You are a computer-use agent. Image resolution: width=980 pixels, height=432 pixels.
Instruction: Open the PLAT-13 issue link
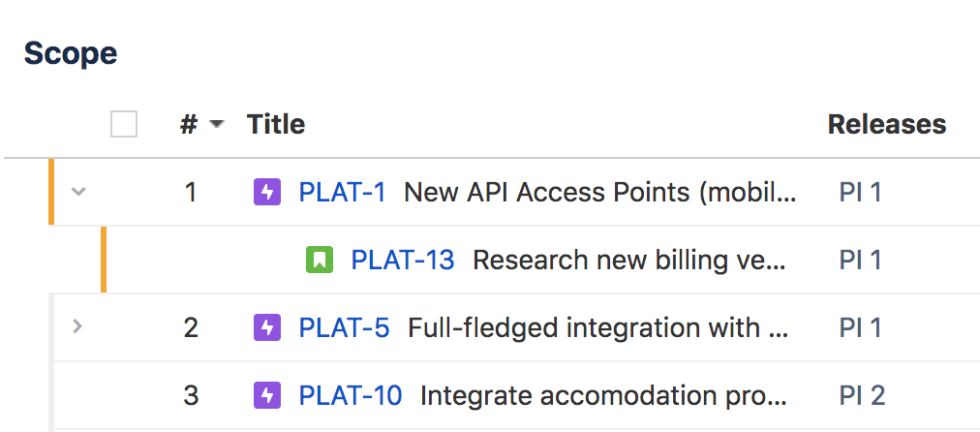pyautogui.click(x=403, y=260)
